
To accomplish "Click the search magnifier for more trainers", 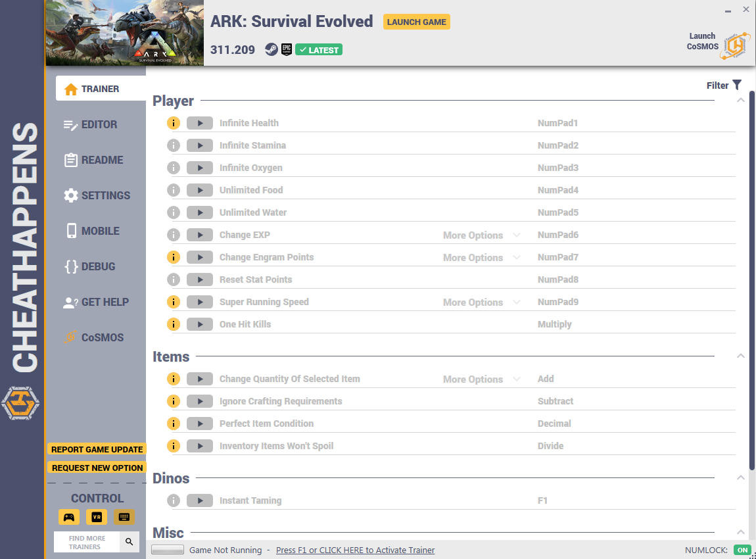I will coord(130,542).
